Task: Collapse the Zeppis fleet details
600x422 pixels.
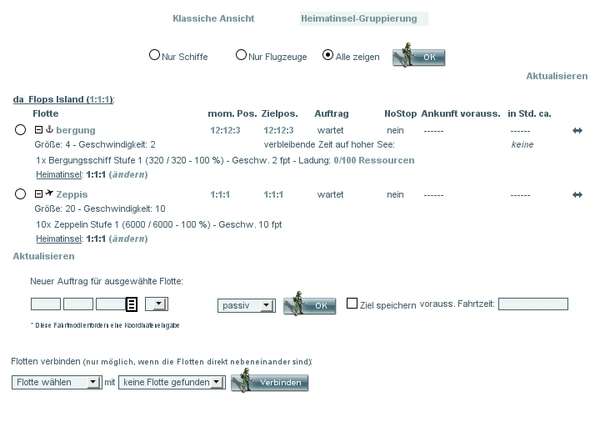Action: click(39, 194)
